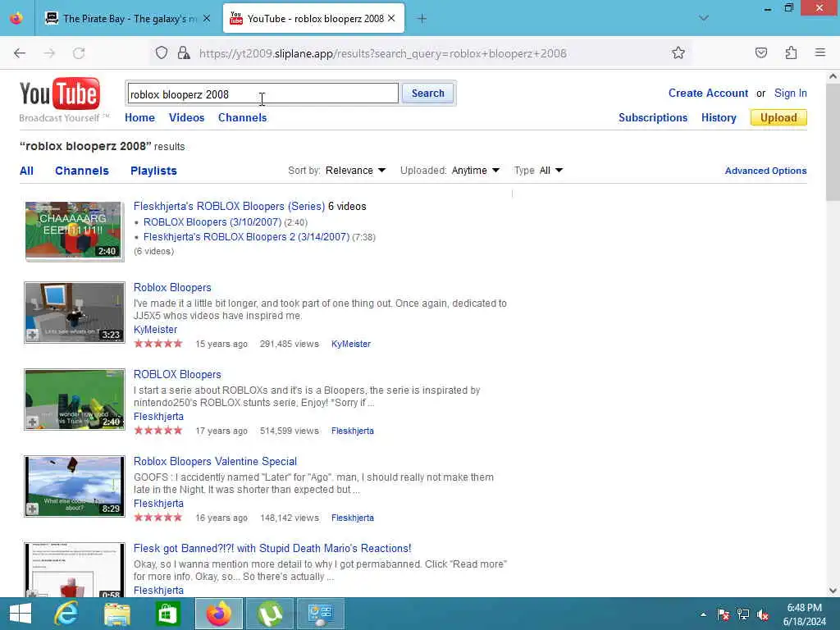Open KyMeister channel link beside 291,485 views
The image size is (840, 630).
tap(351, 344)
